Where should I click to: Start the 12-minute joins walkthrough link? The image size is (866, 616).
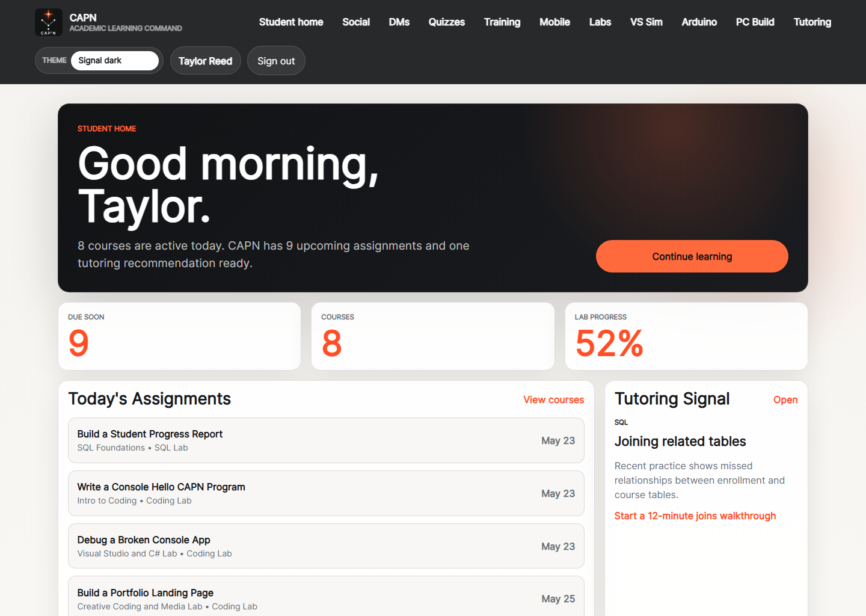tap(695, 516)
